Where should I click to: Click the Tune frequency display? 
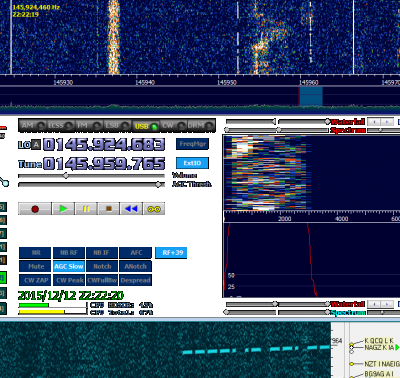click(104, 164)
